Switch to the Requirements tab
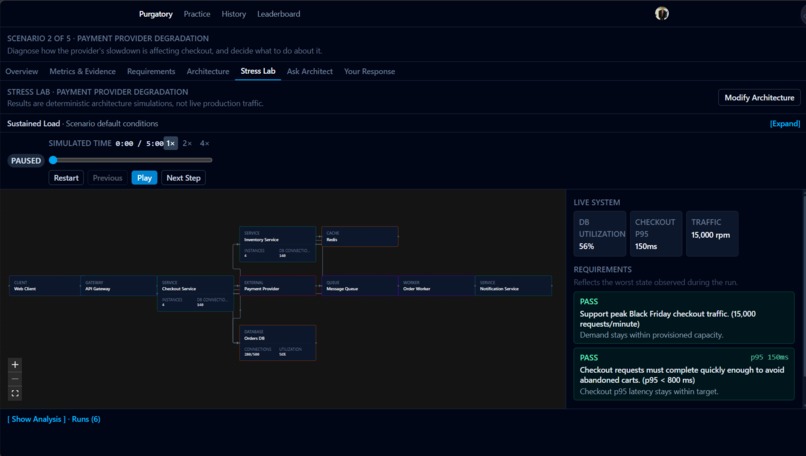The width and height of the screenshot is (806, 456). tap(151, 71)
